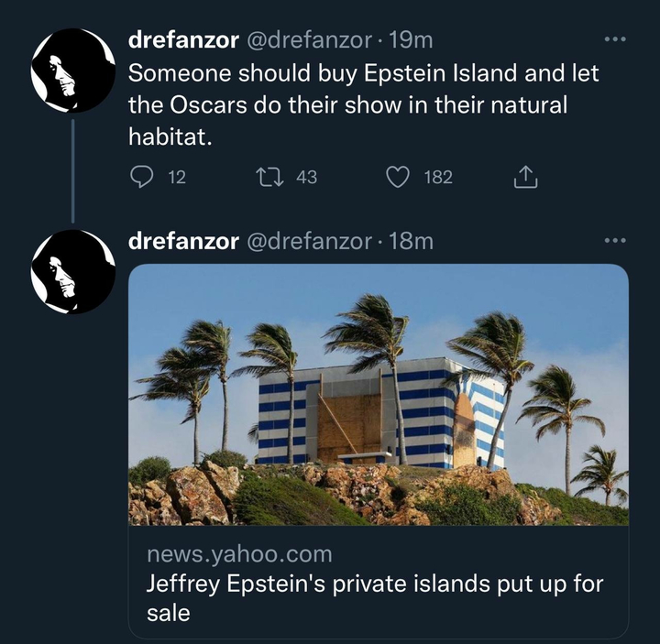Click the reply icon on first tweet
Viewport: 660px width, 644px height.
tap(141, 177)
